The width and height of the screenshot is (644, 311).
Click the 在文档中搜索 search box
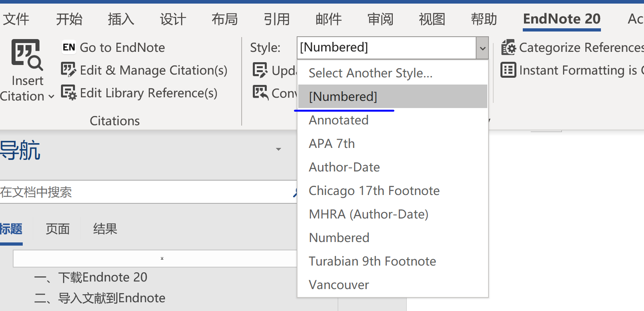click(148, 192)
